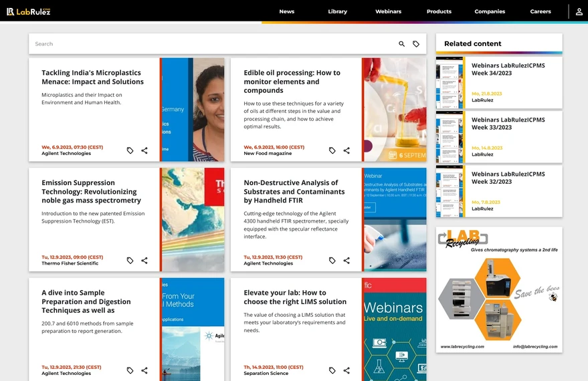Click Week 33/2023 related content thumbnail
The image size is (588, 381).
450,137
